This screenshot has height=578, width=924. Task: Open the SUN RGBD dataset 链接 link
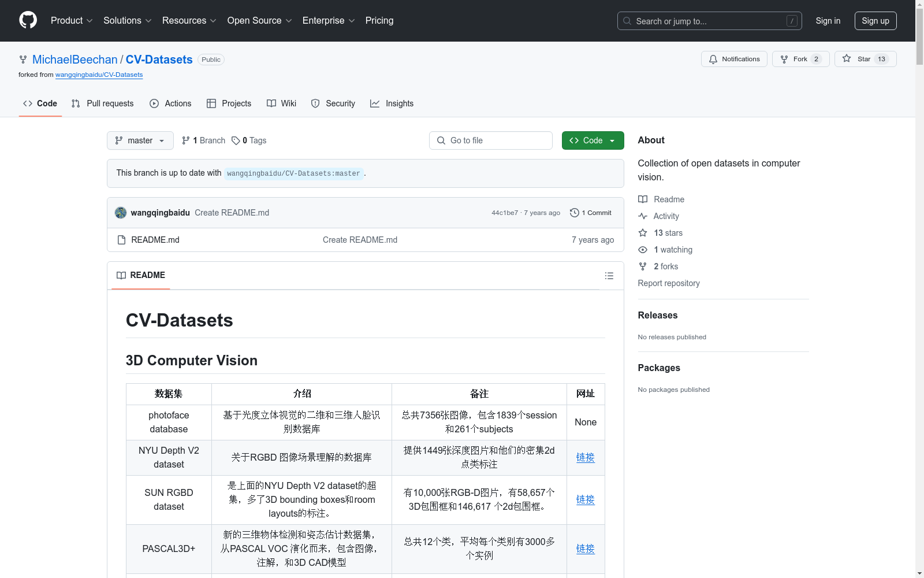pos(586,499)
